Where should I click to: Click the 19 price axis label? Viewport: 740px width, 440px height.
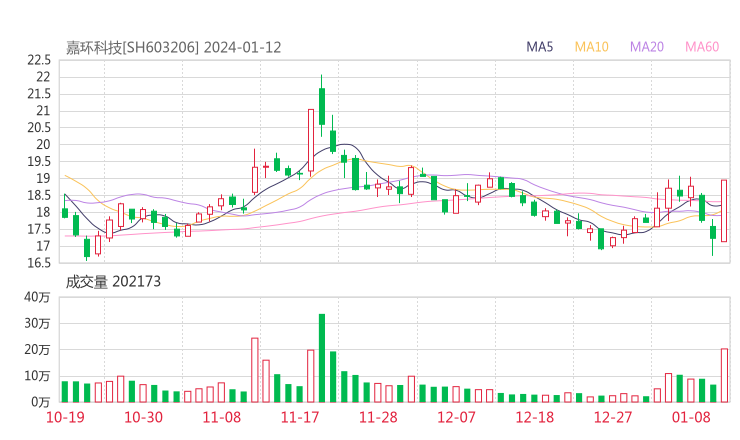coord(43,178)
